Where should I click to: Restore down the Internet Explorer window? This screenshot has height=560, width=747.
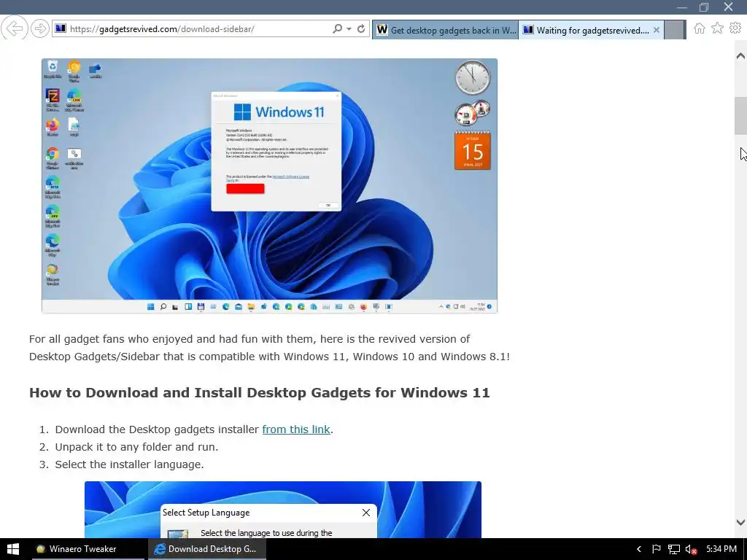pyautogui.click(x=704, y=7)
